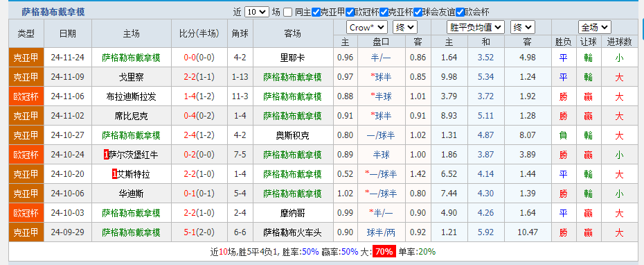Viewport: 644px width, 265px height.
Task: Open the Crow* bookmaker dropdown
Action: click(x=367, y=28)
